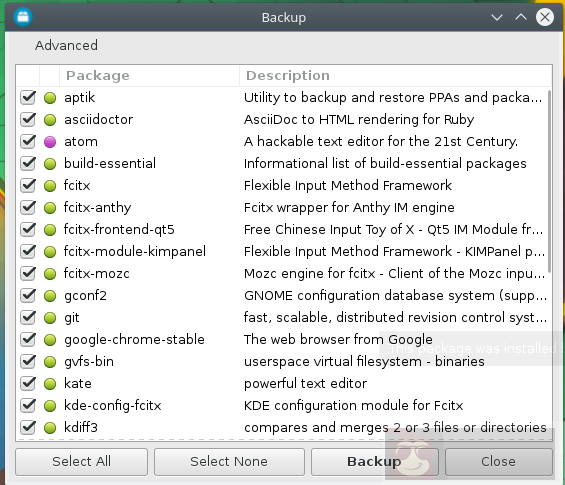Viewport: 565px width, 485px height.
Task: Click the green status dot beside kdiff3
Action: point(50,428)
